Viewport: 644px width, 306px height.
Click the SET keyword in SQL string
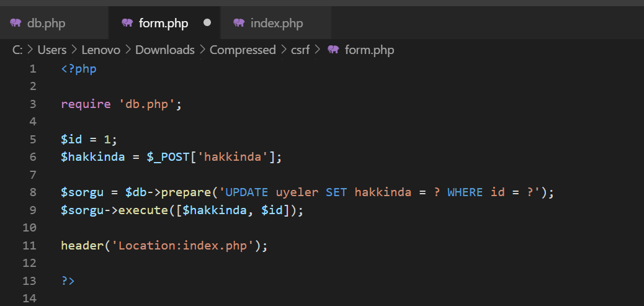tap(336, 192)
